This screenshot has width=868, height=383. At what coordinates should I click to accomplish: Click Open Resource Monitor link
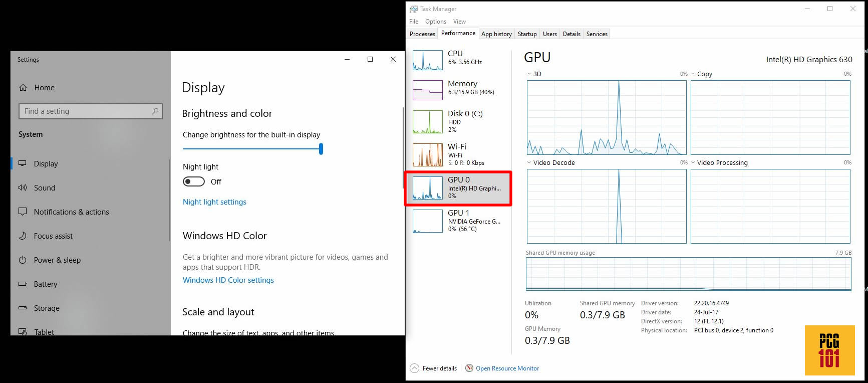click(x=507, y=368)
